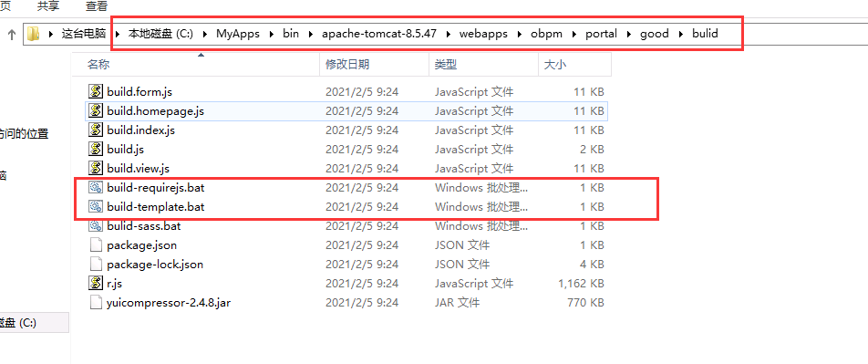Select the build.homepage.js file name
Viewport: 868px width, 364px height.
pos(156,111)
